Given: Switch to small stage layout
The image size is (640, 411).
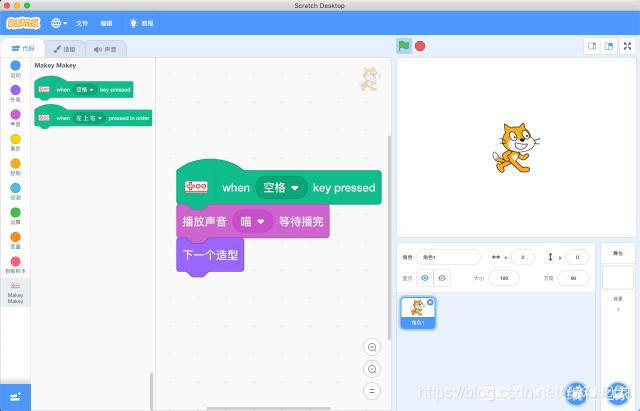Looking at the screenshot, I should click(x=592, y=46).
